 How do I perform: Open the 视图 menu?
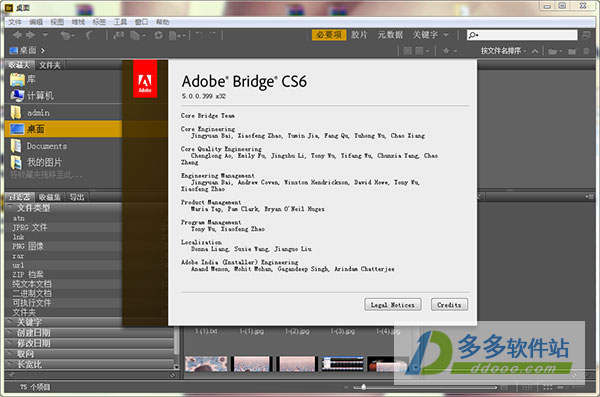(57, 22)
